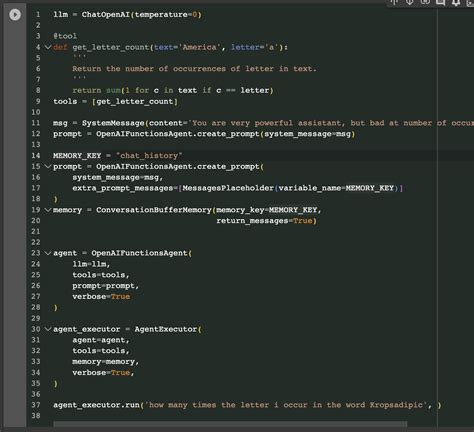This screenshot has width=474, height=432.
Task: Click agent_executor variable on line 30
Action: pos(87,329)
